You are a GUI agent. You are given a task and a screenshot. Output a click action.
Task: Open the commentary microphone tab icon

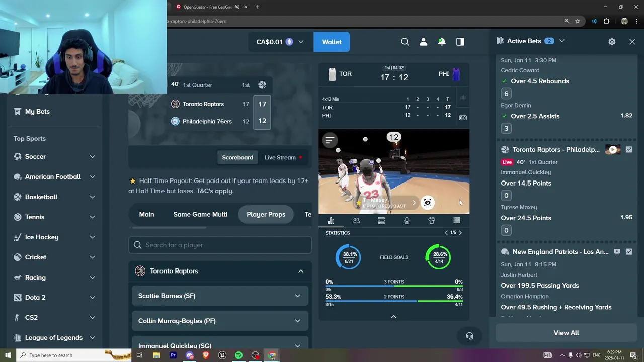click(407, 220)
